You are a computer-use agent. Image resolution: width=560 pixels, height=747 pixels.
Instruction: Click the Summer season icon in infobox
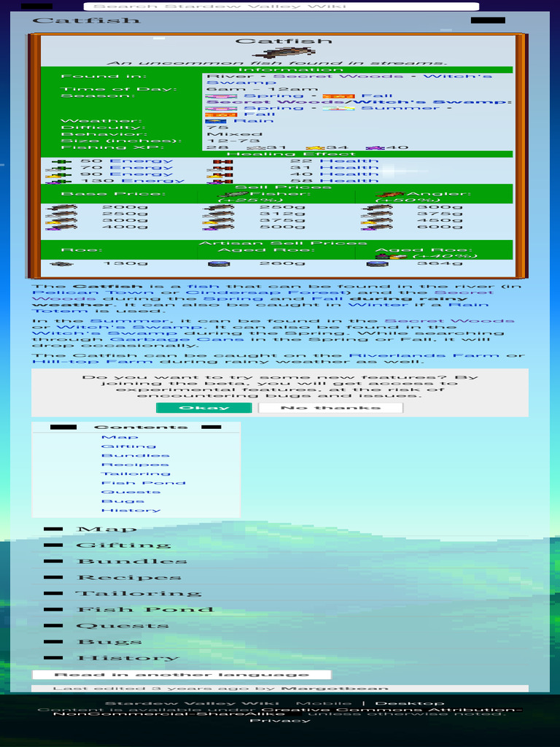[338, 109]
